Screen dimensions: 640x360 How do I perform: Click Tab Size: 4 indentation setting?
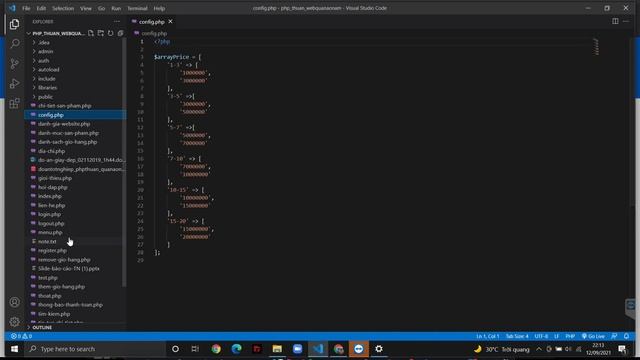517,336
